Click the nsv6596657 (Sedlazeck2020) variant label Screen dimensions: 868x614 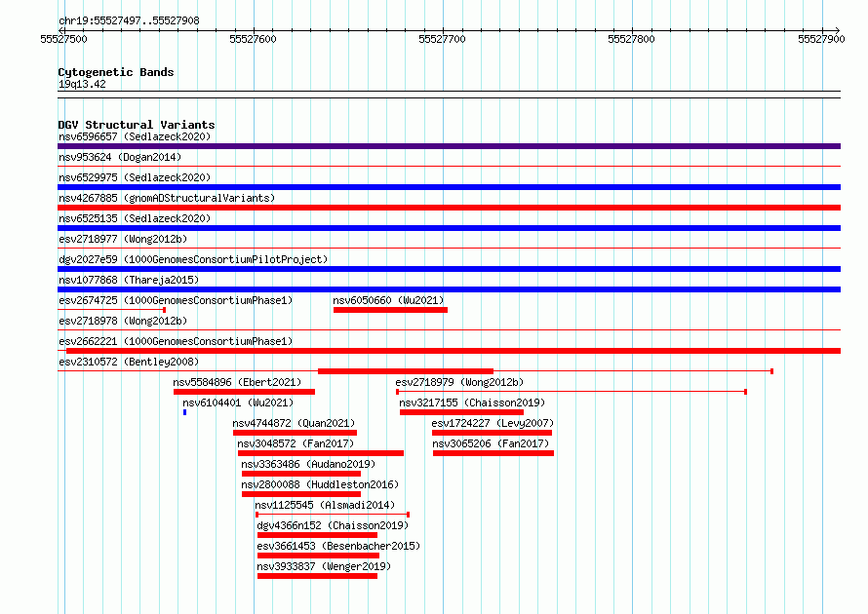(135, 136)
